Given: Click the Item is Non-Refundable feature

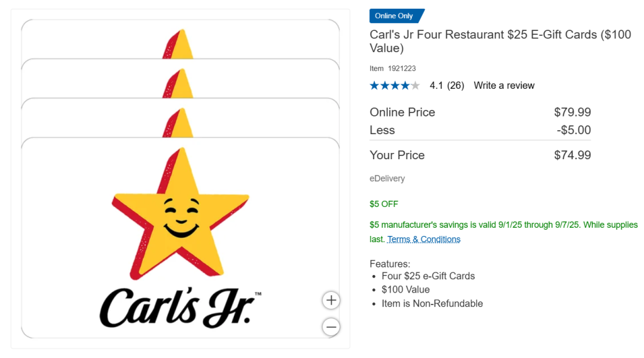Looking at the screenshot, I should (x=432, y=304).
